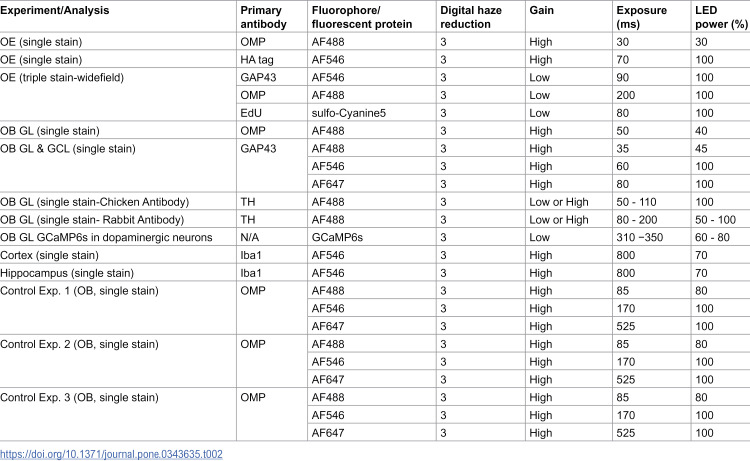Select the 310 −350 exposure cell
Screen dimensions: 750x461
[x=640, y=238]
